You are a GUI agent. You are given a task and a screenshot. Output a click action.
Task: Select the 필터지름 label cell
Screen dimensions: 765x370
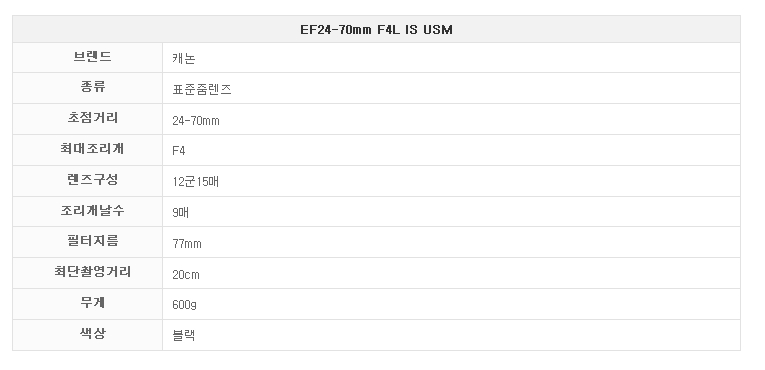click(x=87, y=242)
